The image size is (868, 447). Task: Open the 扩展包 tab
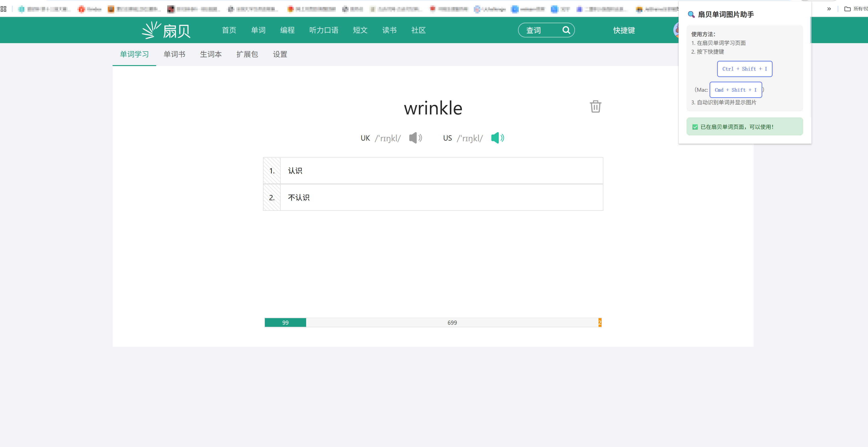[247, 54]
